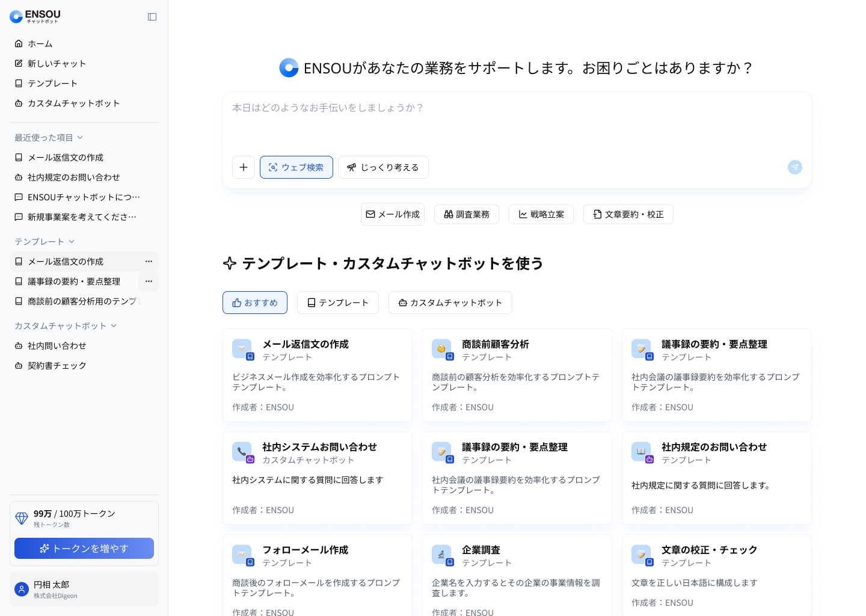Switch to the カスタムチャットボット filter tab
This screenshot has width=866, height=616.
[450, 303]
